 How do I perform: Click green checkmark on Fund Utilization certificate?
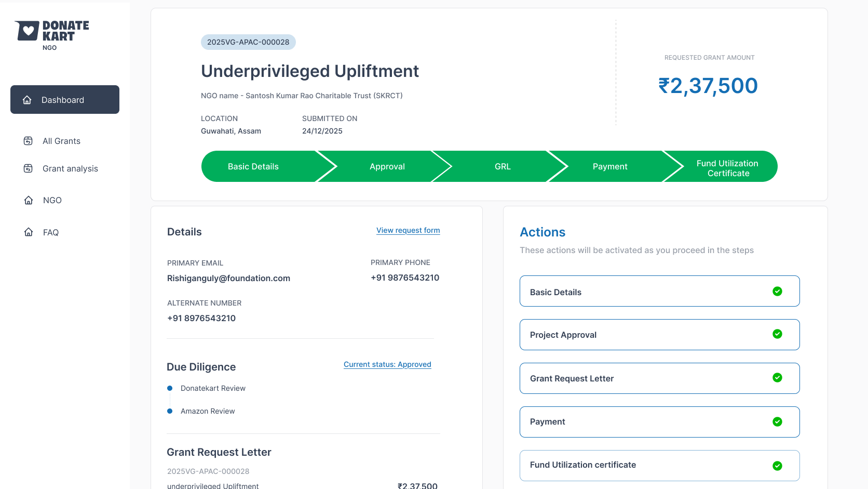point(777,466)
